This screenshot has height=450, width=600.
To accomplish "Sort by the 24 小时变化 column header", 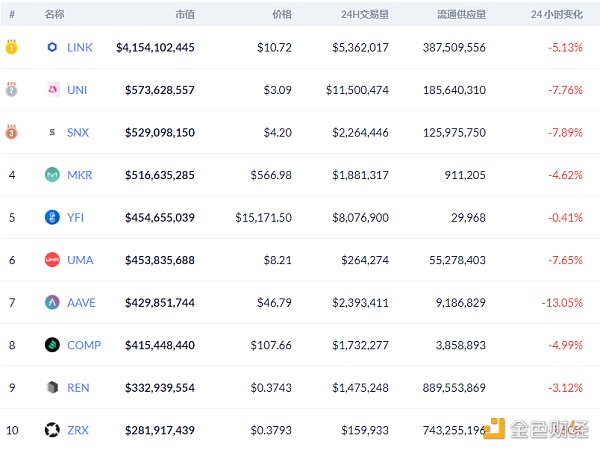I will point(557,14).
